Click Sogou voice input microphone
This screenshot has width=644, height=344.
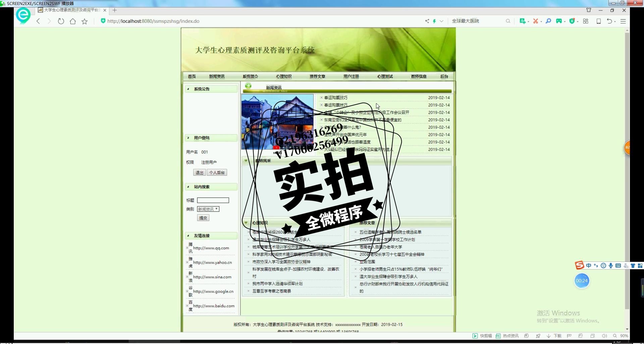coord(611,266)
